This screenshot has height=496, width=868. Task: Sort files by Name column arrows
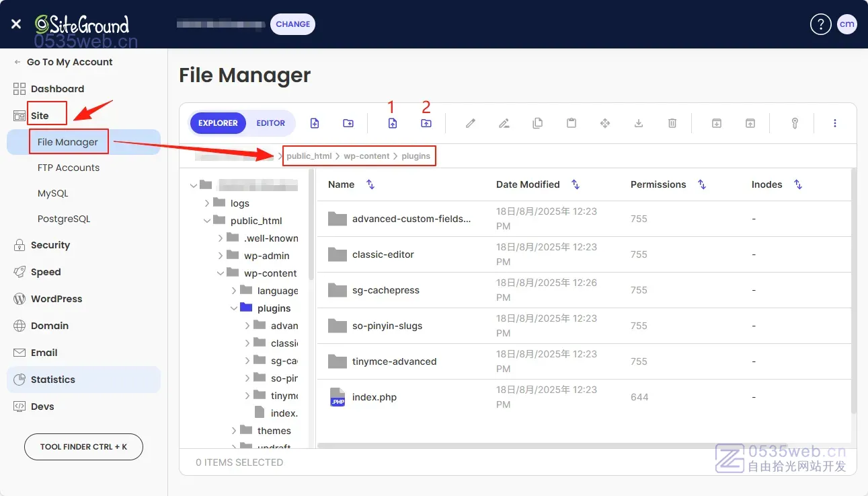click(x=370, y=184)
